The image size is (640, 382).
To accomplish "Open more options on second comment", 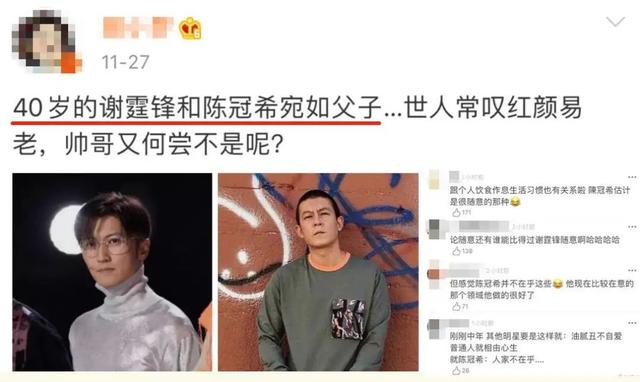I will point(632,227).
